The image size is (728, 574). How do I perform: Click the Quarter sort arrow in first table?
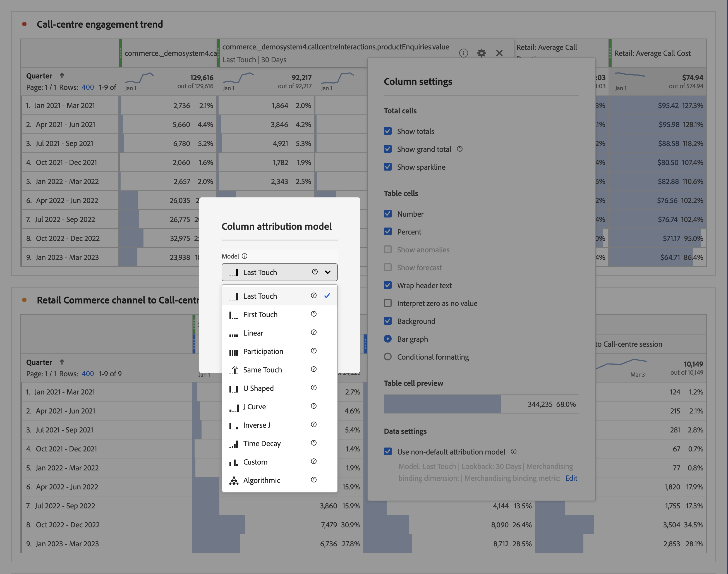[62, 76]
